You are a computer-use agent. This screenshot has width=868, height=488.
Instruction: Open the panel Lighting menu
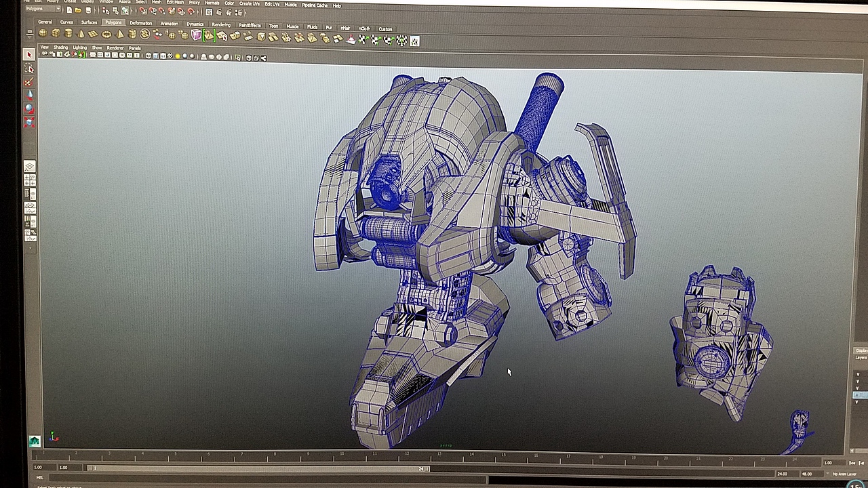[x=80, y=47]
